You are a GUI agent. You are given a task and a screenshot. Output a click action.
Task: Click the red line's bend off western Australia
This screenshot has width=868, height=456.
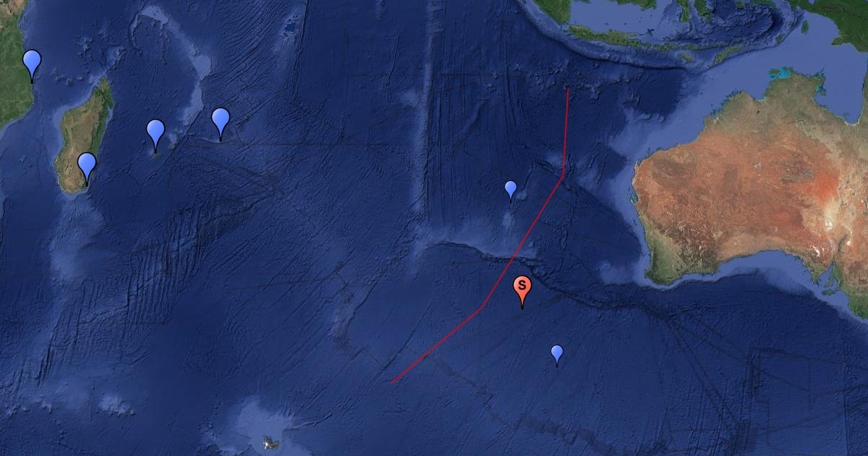click(563, 174)
